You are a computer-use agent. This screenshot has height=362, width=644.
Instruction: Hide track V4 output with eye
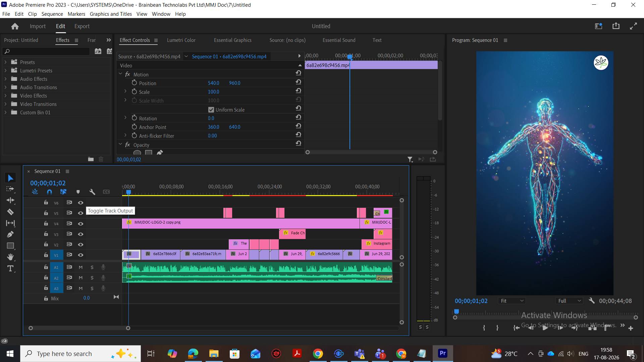80,224
